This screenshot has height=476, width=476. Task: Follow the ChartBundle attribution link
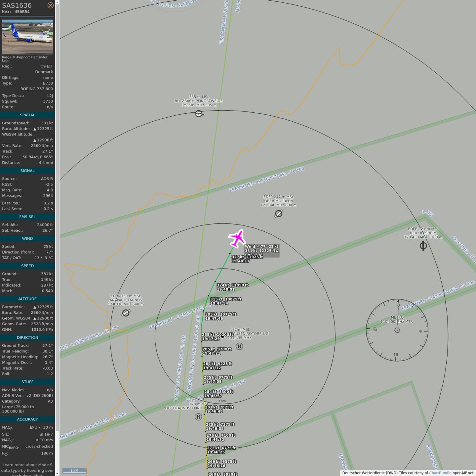point(440,473)
